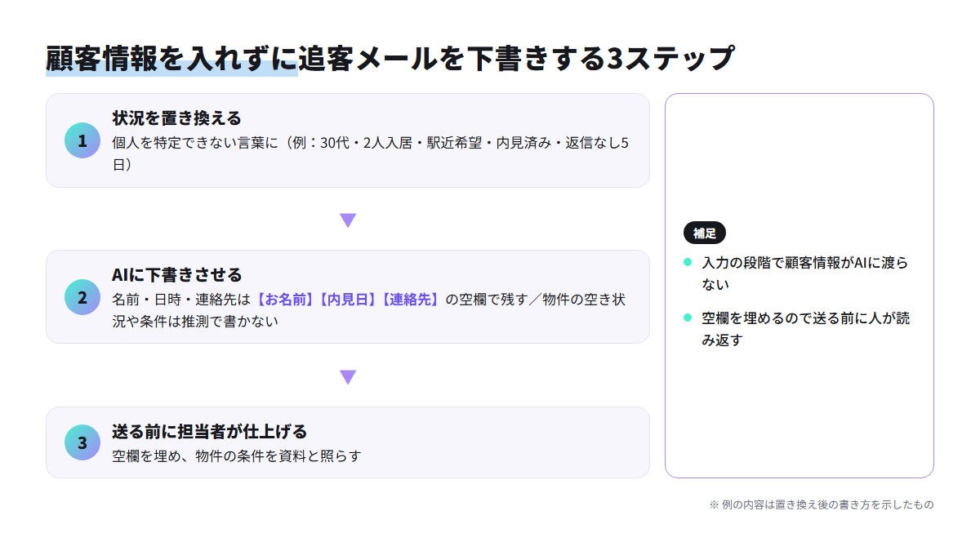Viewport: 980px width, 551px height.
Task: Click the step 3 number badge
Action: click(x=82, y=442)
